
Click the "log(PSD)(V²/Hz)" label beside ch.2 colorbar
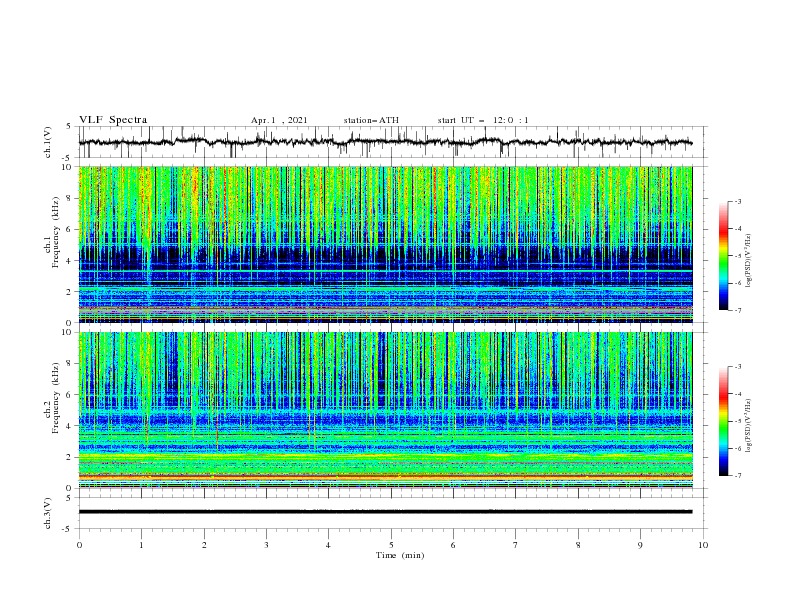coord(749,426)
